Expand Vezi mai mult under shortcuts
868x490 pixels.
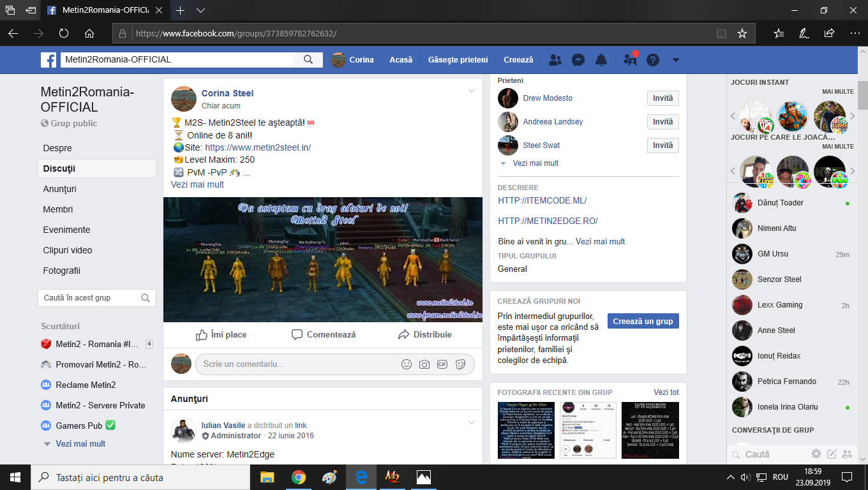[x=80, y=443]
